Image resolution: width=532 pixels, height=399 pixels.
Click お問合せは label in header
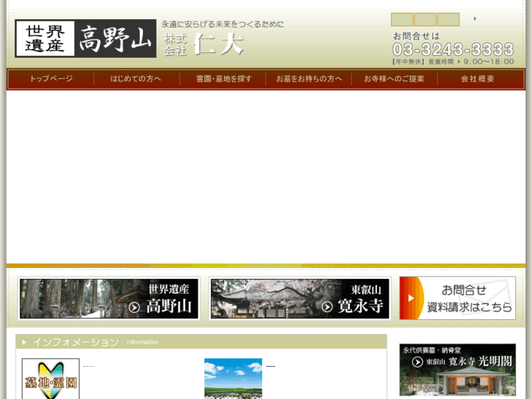(416, 36)
